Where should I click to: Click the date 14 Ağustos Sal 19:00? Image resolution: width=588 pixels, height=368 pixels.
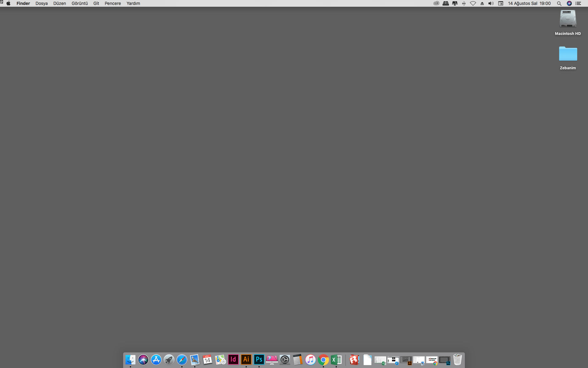pos(529,3)
